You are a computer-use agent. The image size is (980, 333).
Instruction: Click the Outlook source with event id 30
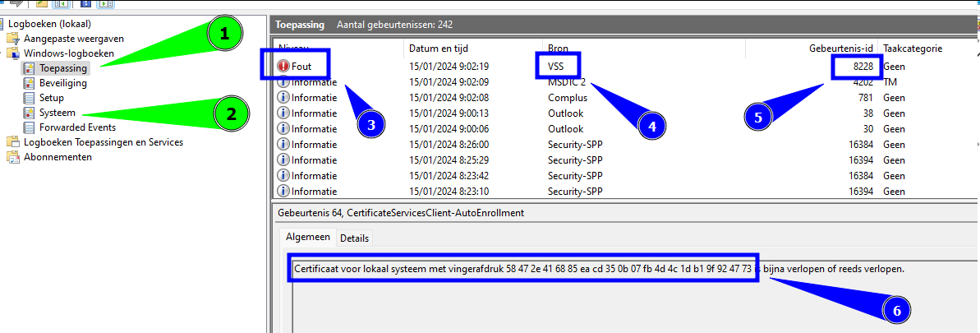pyautogui.click(x=566, y=129)
